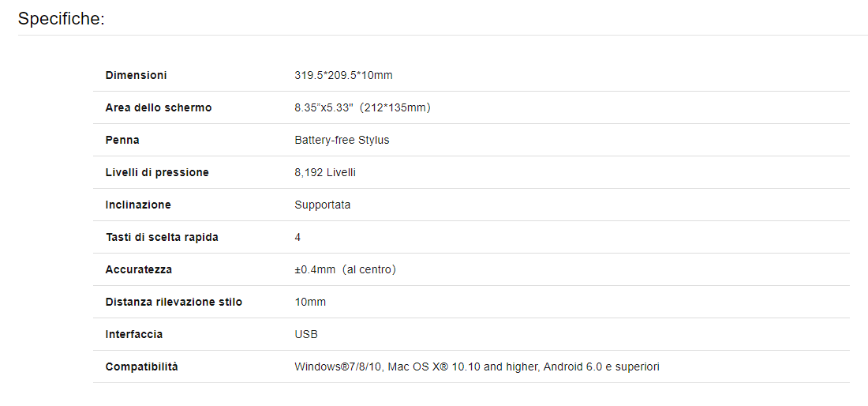This screenshot has width=868, height=406.
Task: Click the Specifiche heading
Action: click(x=61, y=19)
